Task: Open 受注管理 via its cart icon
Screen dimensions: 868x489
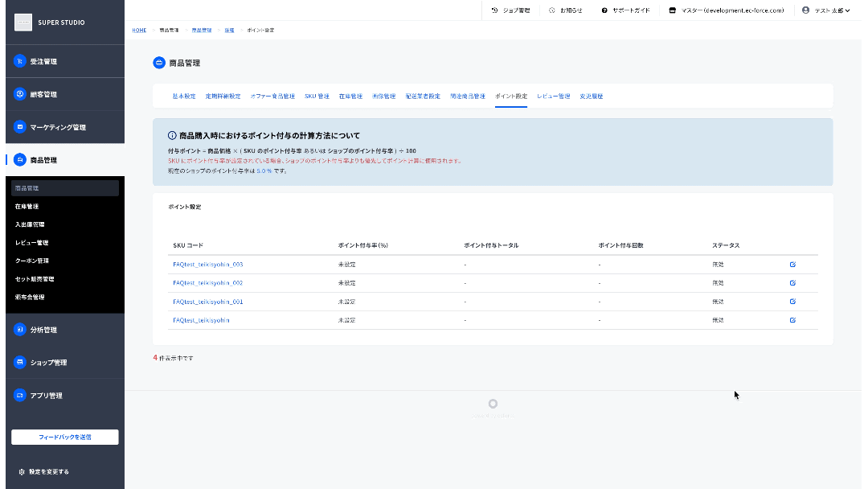Action: pyautogui.click(x=20, y=61)
